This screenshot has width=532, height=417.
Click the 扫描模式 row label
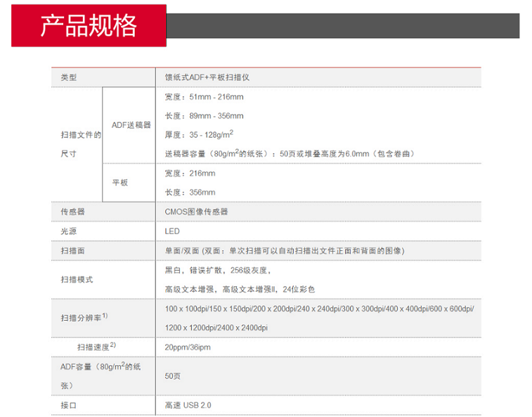click(77, 280)
